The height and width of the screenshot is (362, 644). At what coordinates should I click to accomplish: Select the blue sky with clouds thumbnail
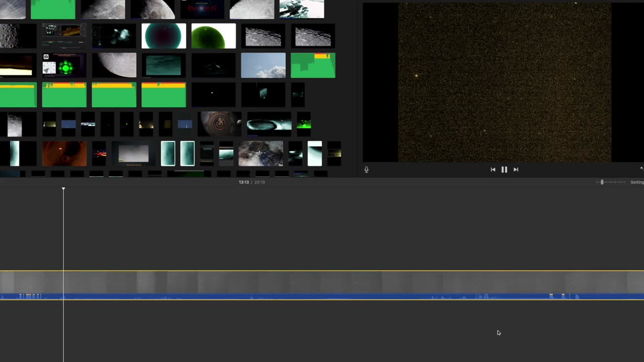coord(263,65)
